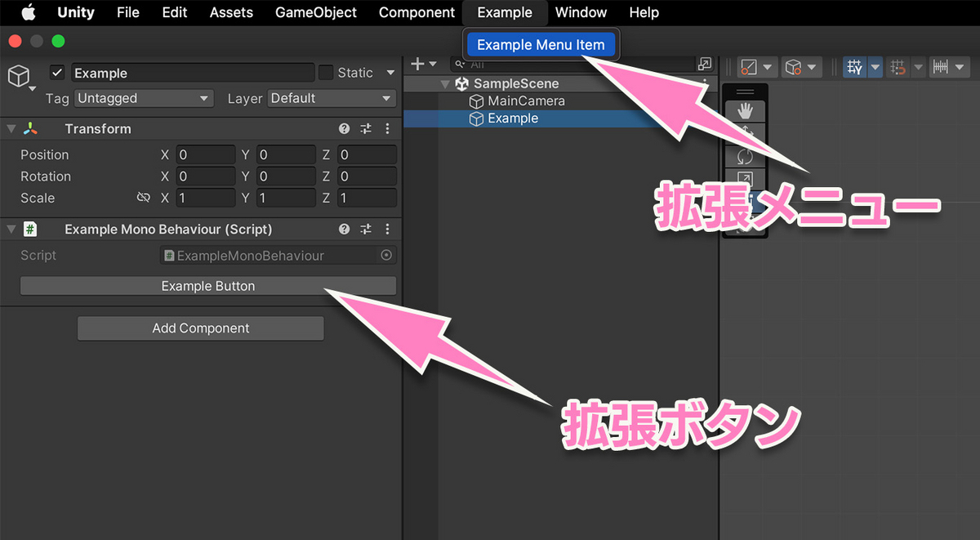The height and width of the screenshot is (540, 980).
Task: Open the Assets menu
Action: (x=231, y=12)
